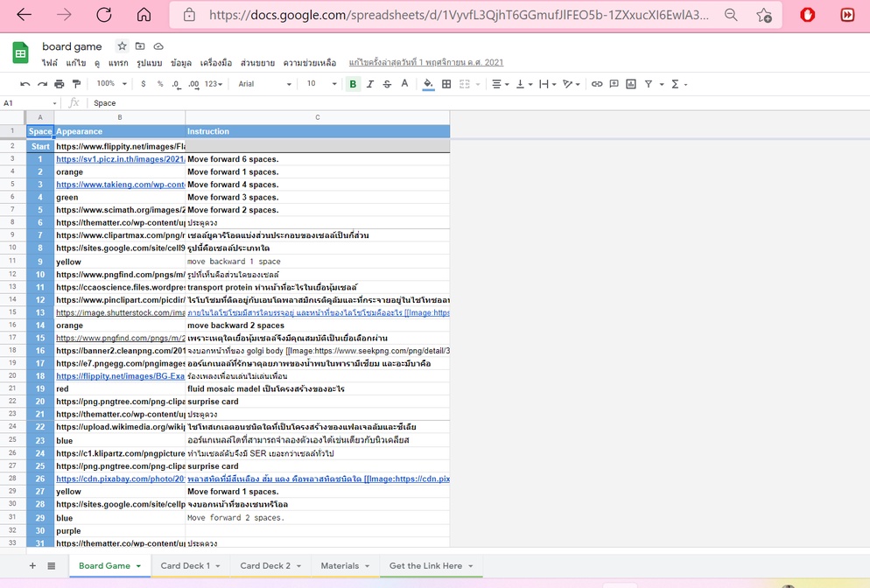This screenshot has width=870, height=588.
Task: Open the zoom 100% dropdown
Action: click(x=111, y=84)
